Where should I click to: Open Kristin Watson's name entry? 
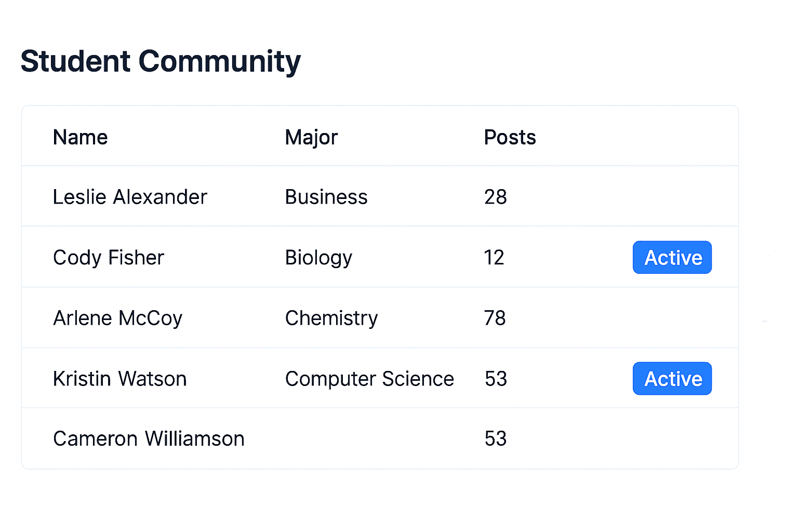click(x=120, y=379)
